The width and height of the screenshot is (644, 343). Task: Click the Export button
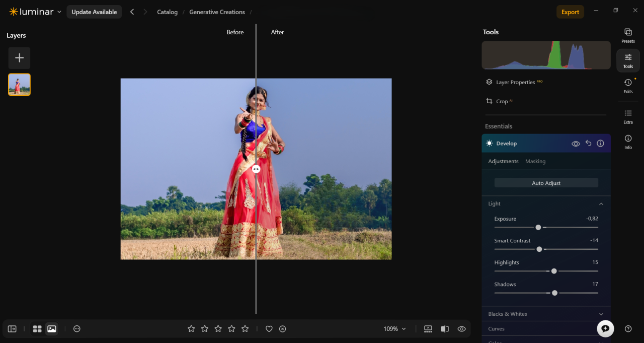(570, 12)
